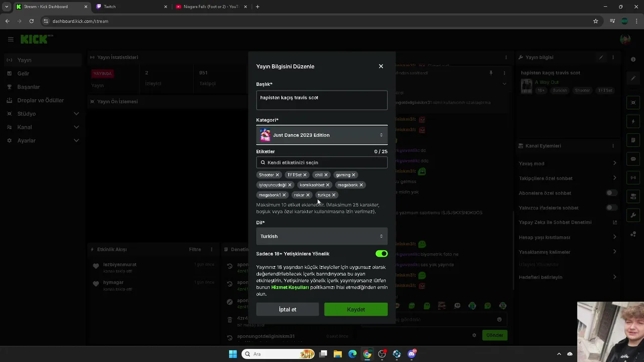Remove the TFTSet tag

305,175
